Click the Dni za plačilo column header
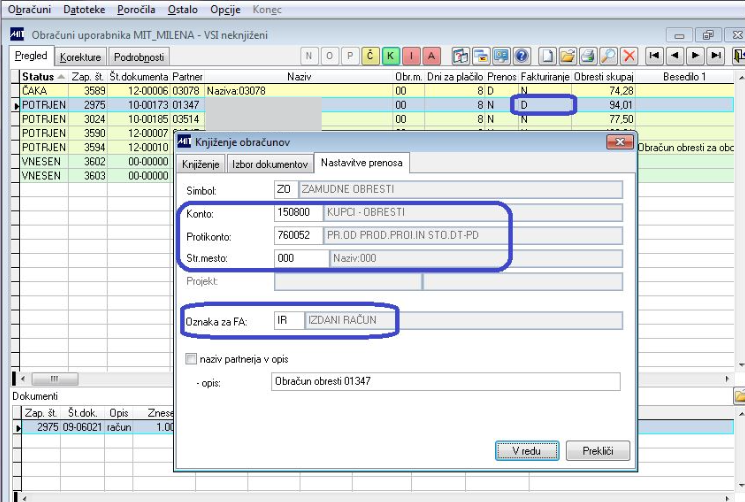Image resolution: width=745 pixels, height=502 pixels. click(x=455, y=76)
